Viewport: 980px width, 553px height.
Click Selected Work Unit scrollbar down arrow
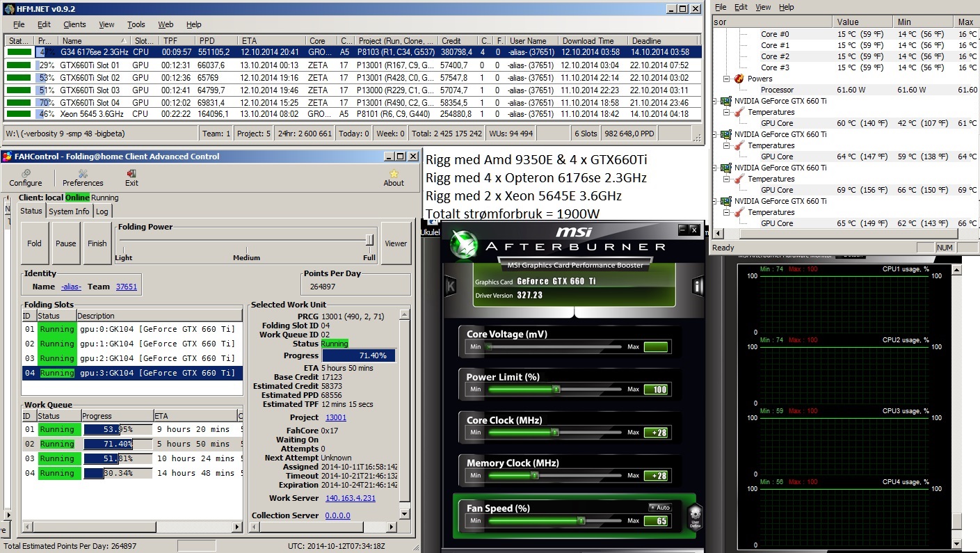coord(405,515)
